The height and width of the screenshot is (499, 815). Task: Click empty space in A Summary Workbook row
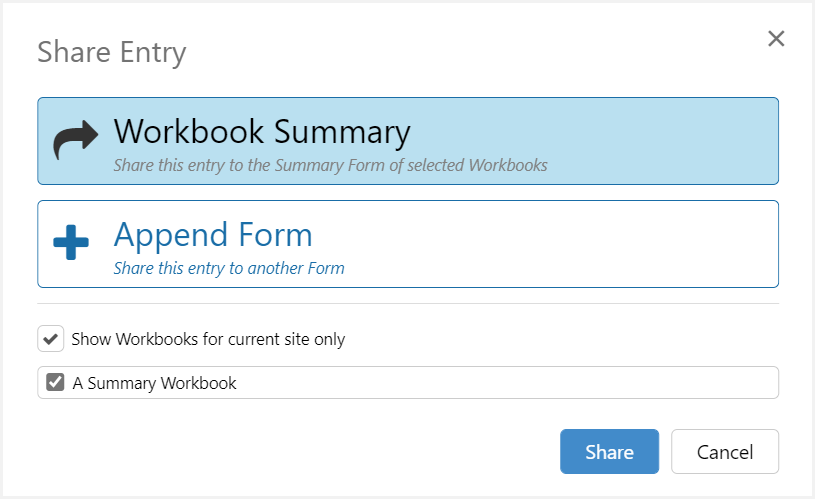[x=500, y=383]
